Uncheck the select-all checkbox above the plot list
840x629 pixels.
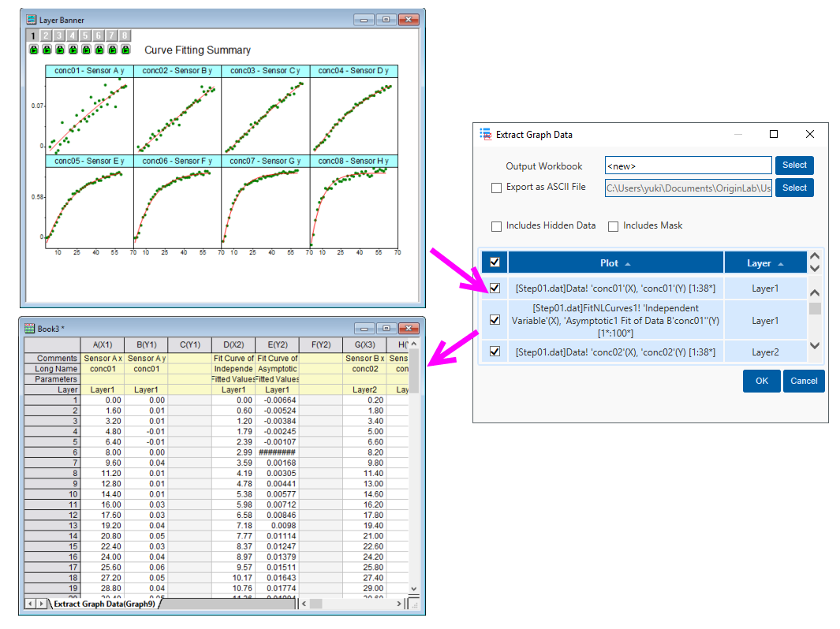495,262
